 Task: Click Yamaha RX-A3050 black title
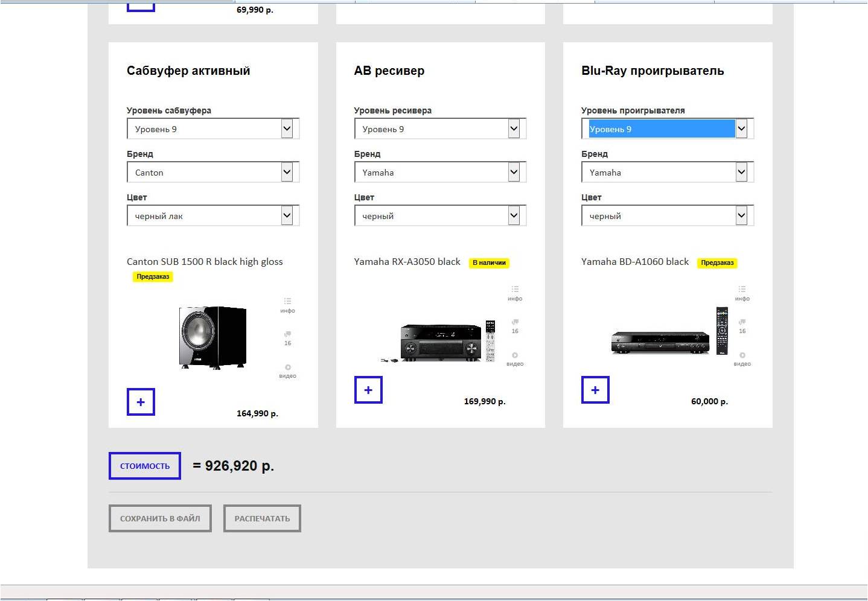pyautogui.click(x=407, y=261)
